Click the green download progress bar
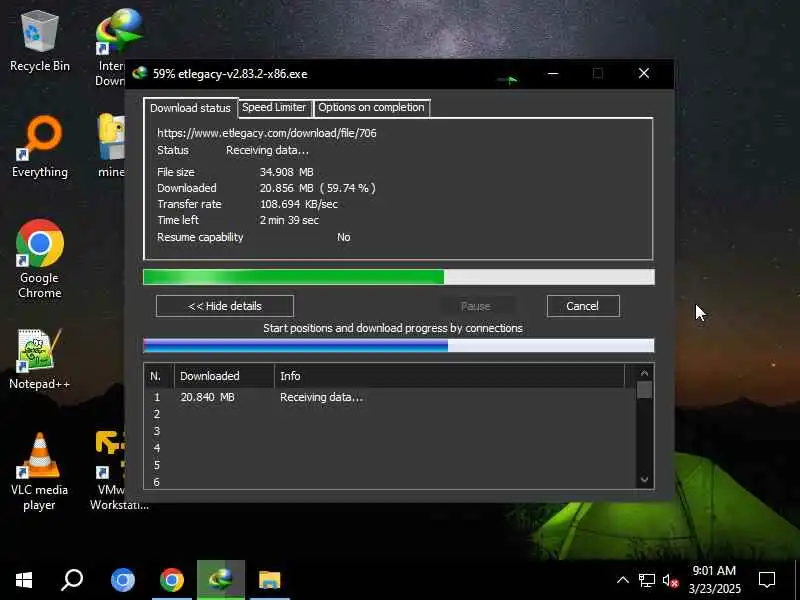Viewport: 800px width, 600px height. 398,277
